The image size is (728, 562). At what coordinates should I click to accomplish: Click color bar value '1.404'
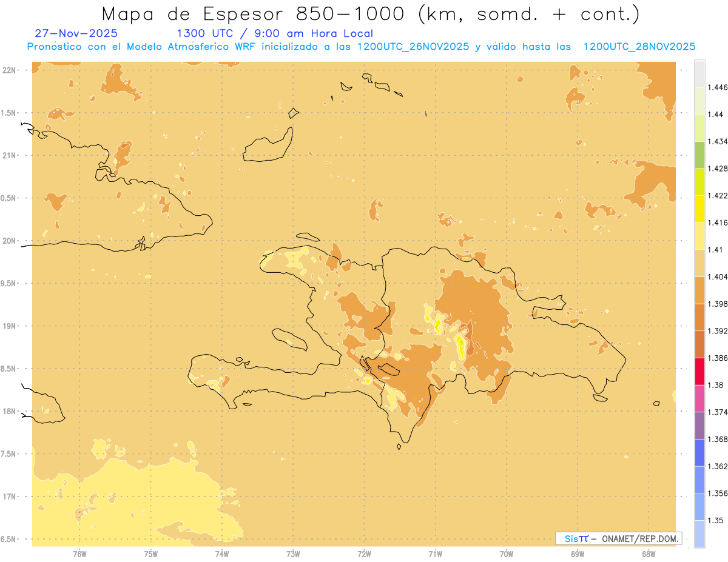pos(718,276)
